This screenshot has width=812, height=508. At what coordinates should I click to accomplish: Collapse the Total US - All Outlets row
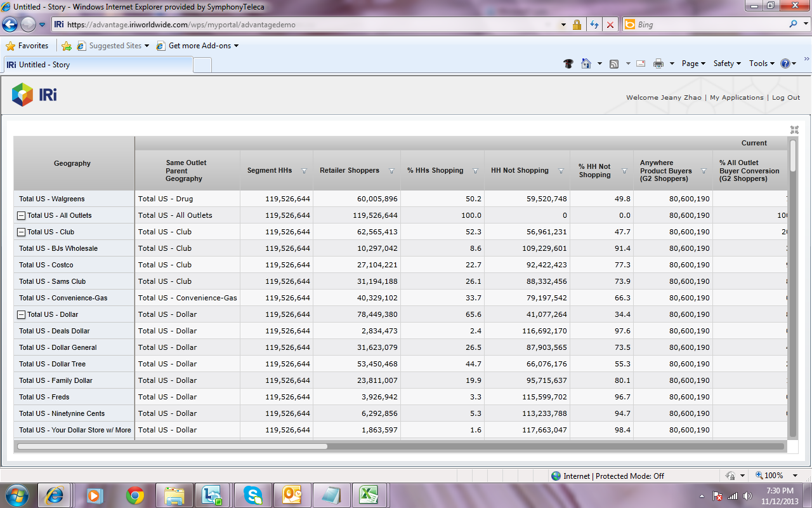coord(21,216)
